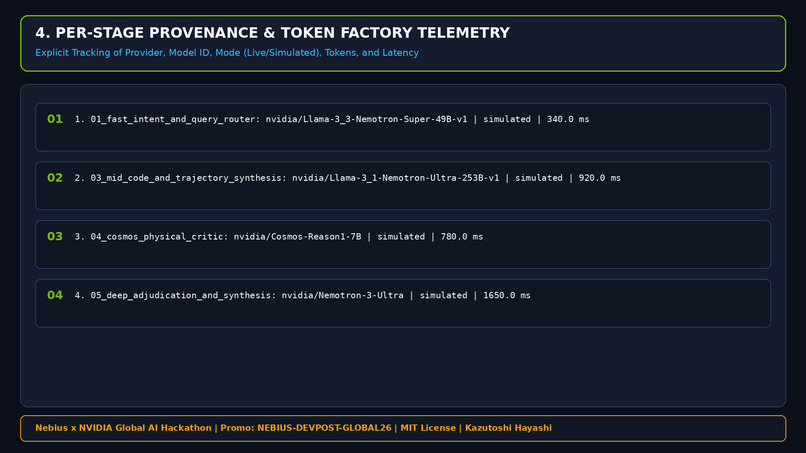Click the slide title 'PER-STAGE PROVENANCE & TOKEN FACTORY TELEMETRY'
This screenshot has width=806, height=453.
pos(272,33)
